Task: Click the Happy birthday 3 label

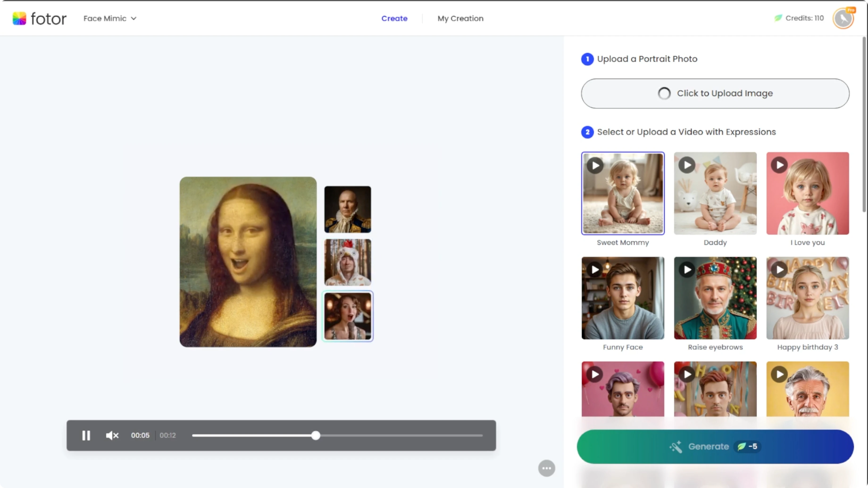Action: point(808,347)
